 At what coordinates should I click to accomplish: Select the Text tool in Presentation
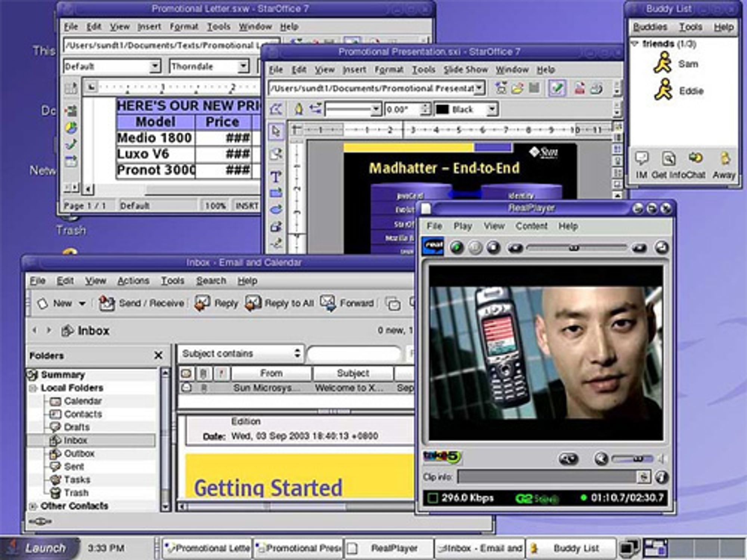276,177
